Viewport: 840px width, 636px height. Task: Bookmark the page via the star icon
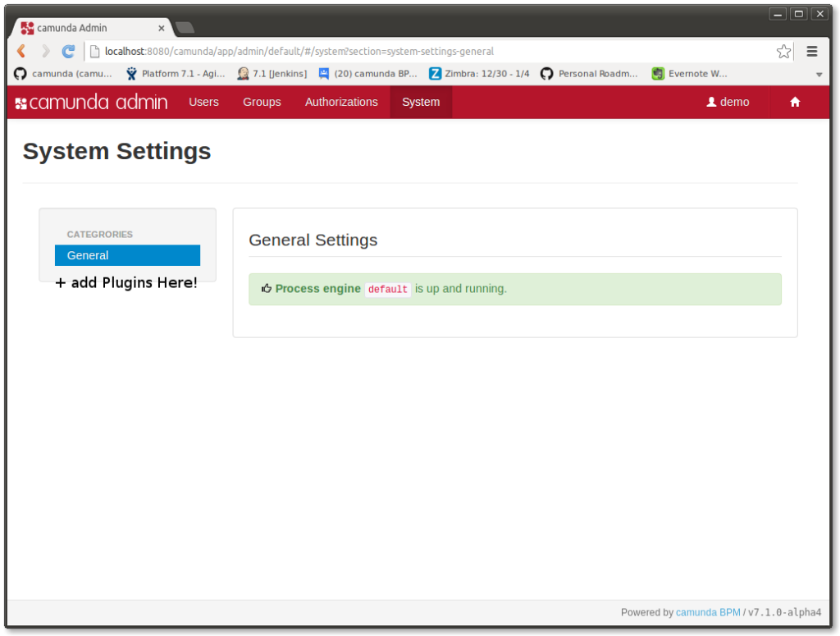[783, 51]
